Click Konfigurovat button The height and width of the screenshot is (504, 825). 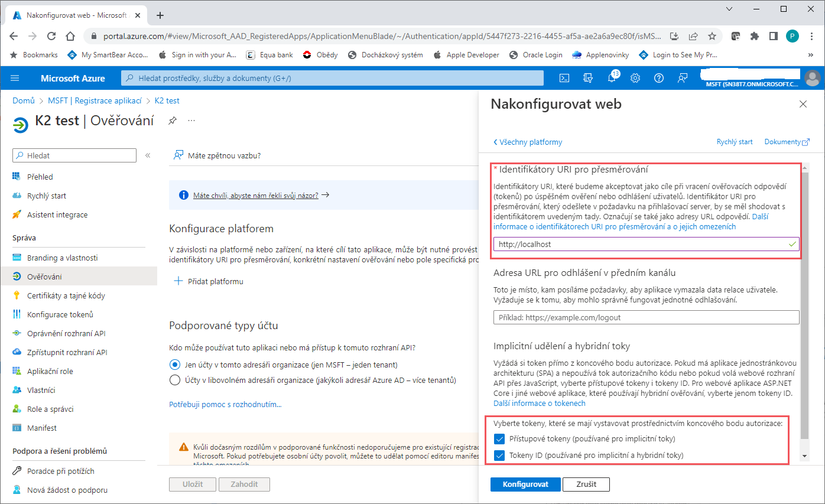(x=525, y=485)
